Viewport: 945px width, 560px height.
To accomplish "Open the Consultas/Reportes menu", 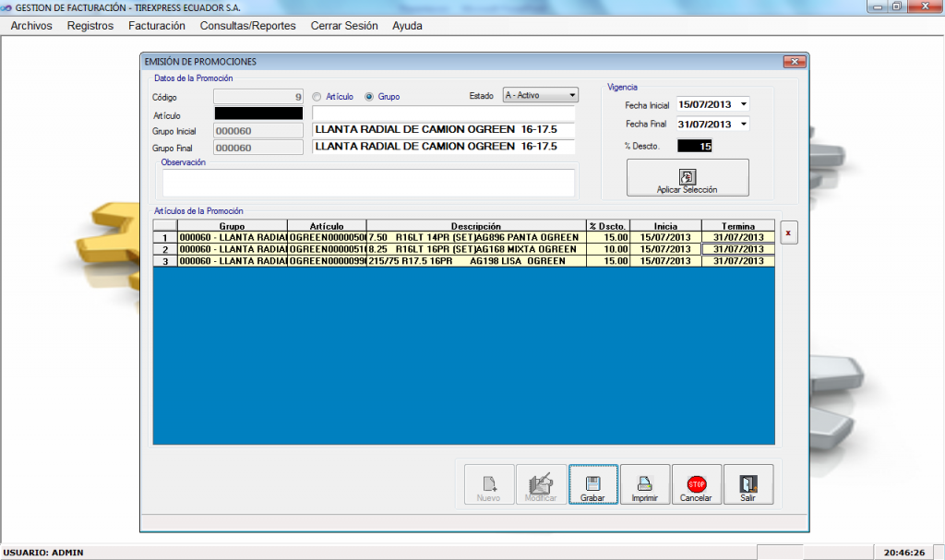I will (247, 26).
